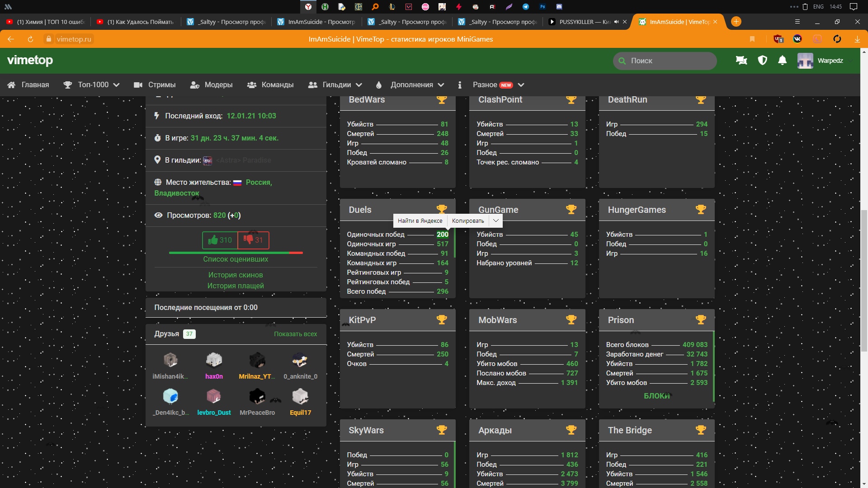Click the info icon in navigation bar
Screen dimensions: 868x488
pyautogui.click(x=460, y=85)
